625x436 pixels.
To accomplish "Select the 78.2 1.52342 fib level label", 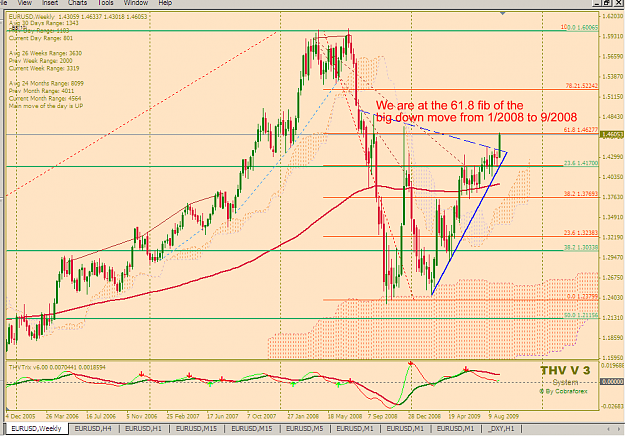I will [582, 86].
